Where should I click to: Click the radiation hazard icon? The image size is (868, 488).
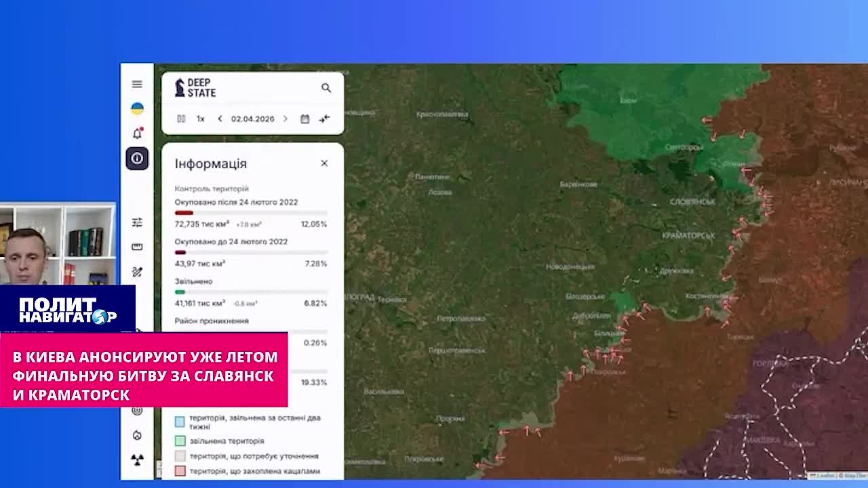[x=137, y=460]
